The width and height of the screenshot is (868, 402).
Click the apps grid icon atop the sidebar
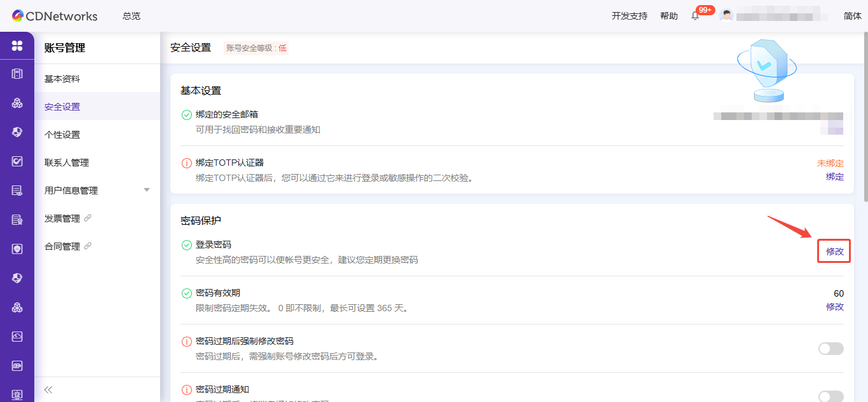[17, 46]
